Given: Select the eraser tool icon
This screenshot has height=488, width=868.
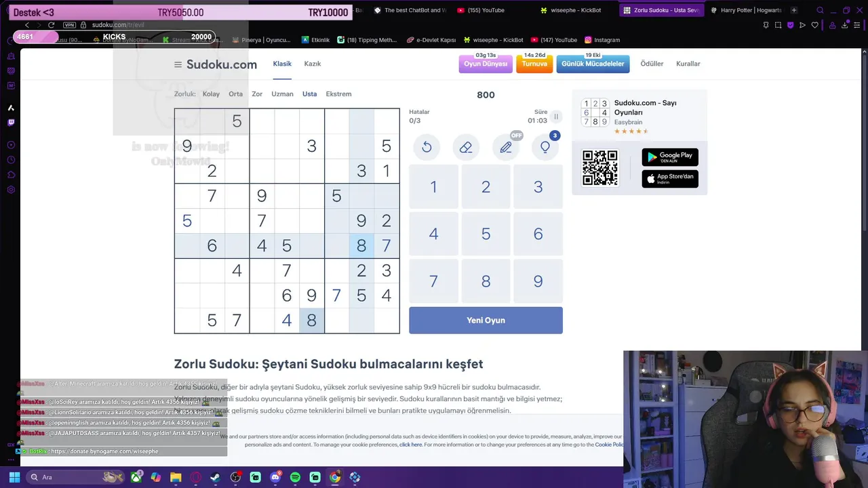Looking at the screenshot, I should pyautogui.click(x=466, y=147).
